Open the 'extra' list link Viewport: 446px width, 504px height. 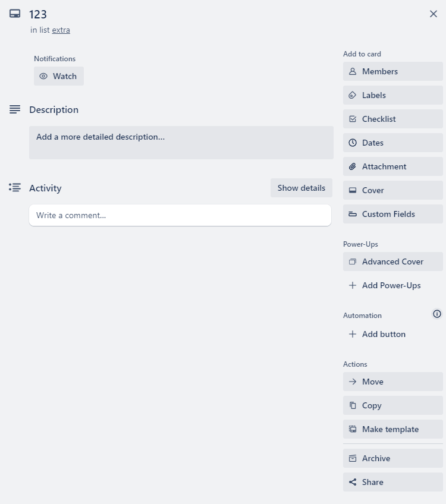point(61,30)
